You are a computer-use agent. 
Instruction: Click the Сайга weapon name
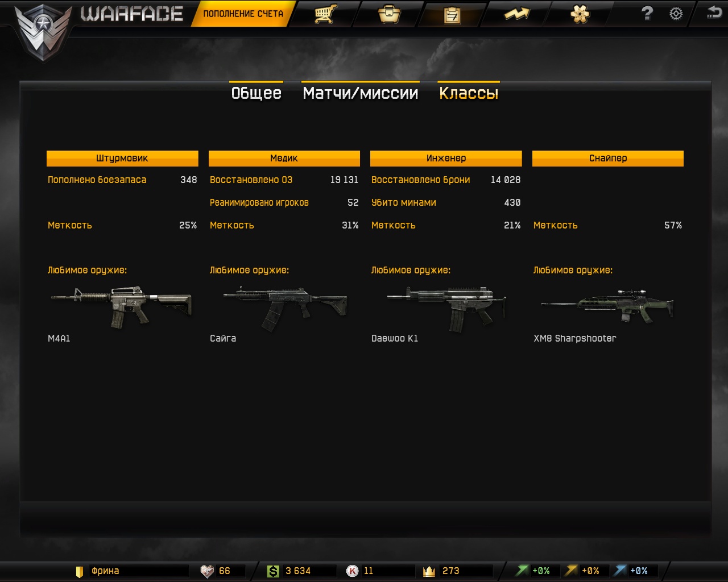223,338
